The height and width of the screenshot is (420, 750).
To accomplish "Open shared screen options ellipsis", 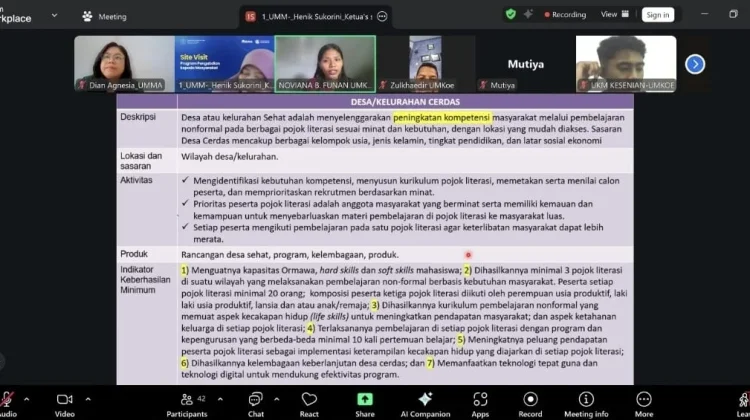I will tap(382, 17).
